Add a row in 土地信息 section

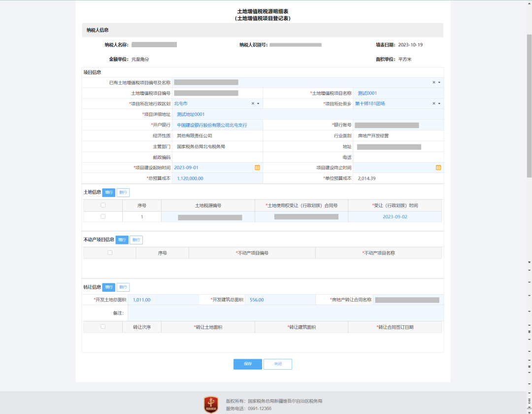[x=108, y=192]
